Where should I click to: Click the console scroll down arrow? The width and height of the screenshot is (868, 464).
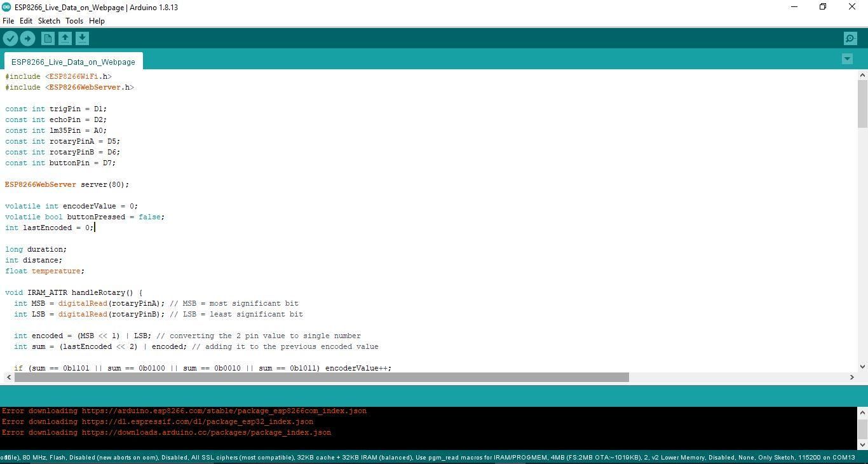click(862, 445)
